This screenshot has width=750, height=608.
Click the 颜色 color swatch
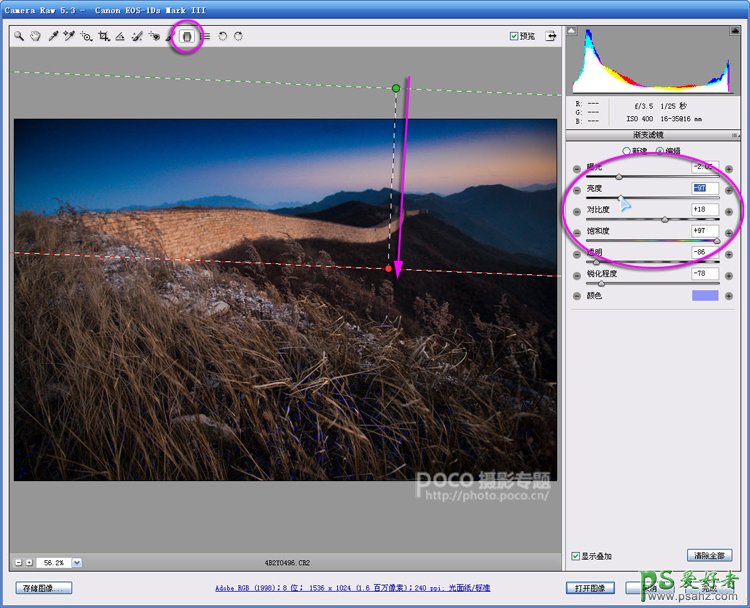point(706,295)
